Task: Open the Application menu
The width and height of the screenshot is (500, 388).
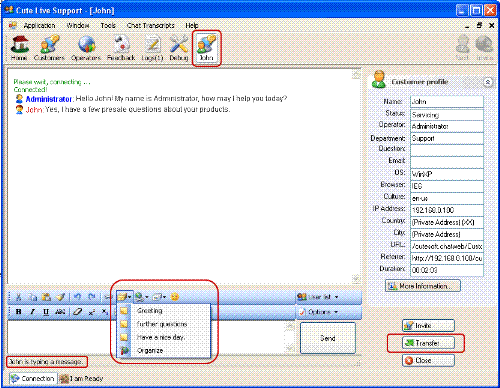Action: 39,26
